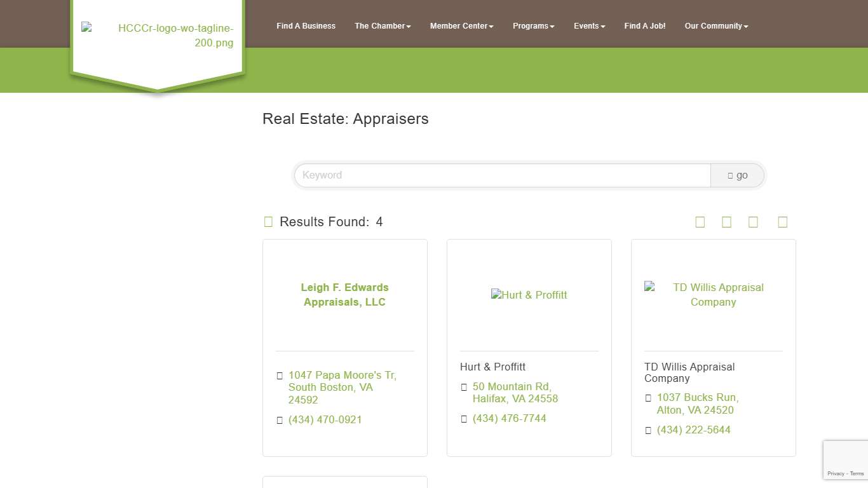Click the phone icon for Hurt & Proffitt
Screen dimensions: 868x488
[464, 419]
